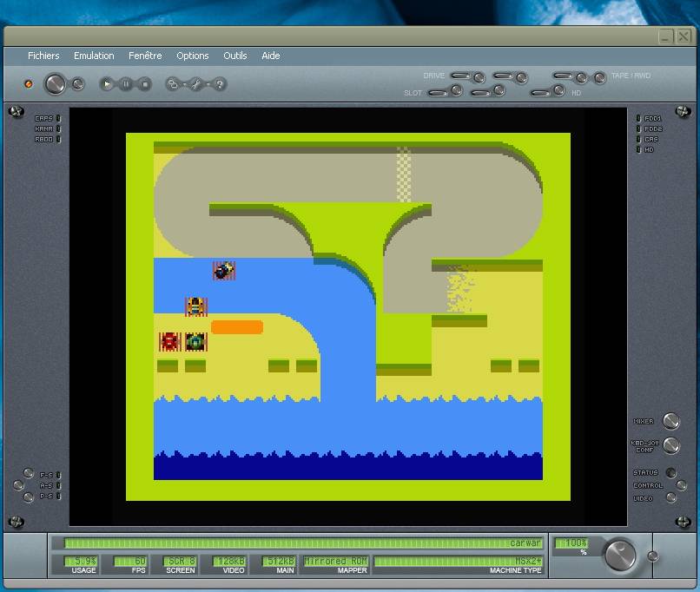Click round button beside the TAPE slot

[581, 78]
